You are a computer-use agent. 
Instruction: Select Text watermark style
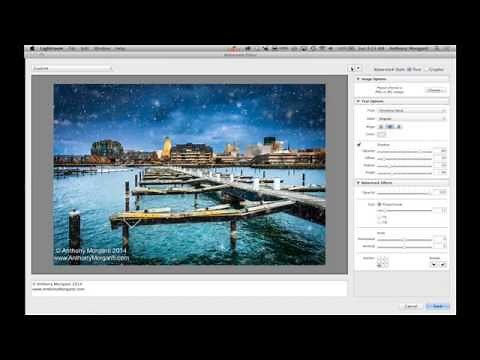coord(414,69)
